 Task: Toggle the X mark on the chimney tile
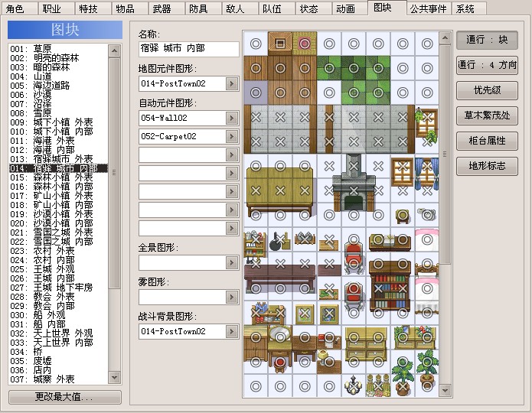[354, 166]
